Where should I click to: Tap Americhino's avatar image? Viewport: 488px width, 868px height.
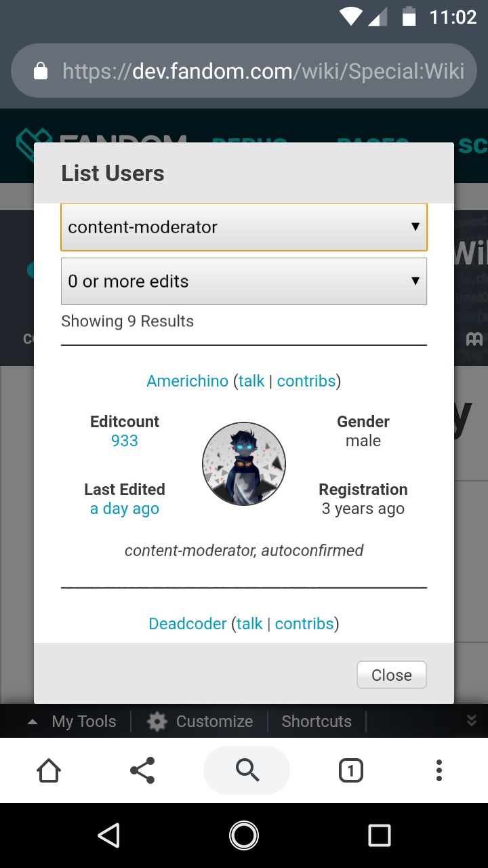[x=244, y=465]
